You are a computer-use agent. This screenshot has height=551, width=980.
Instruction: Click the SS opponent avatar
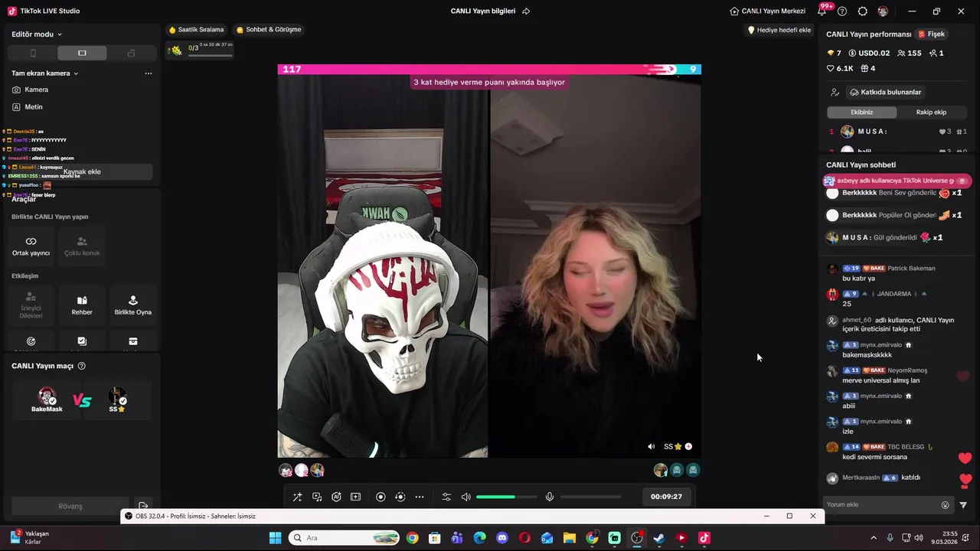pyautogui.click(x=117, y=396)
